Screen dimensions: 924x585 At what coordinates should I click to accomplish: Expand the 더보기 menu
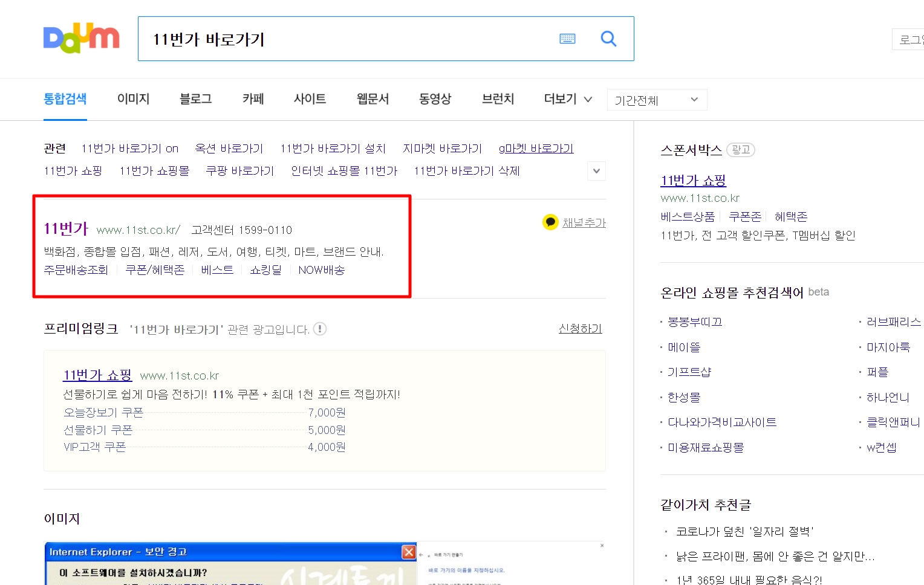[x=568, y=99]
